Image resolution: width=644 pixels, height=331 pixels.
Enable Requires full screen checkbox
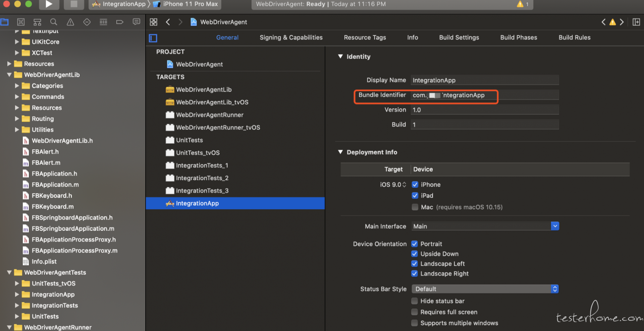pos(415,312)
